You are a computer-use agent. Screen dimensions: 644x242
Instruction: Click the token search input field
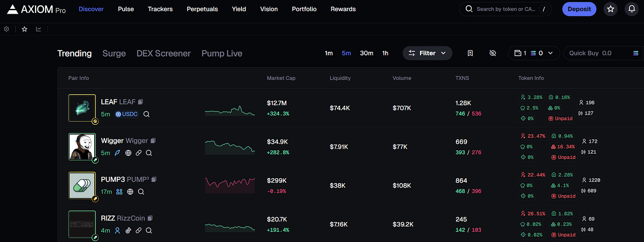point(506,9)
